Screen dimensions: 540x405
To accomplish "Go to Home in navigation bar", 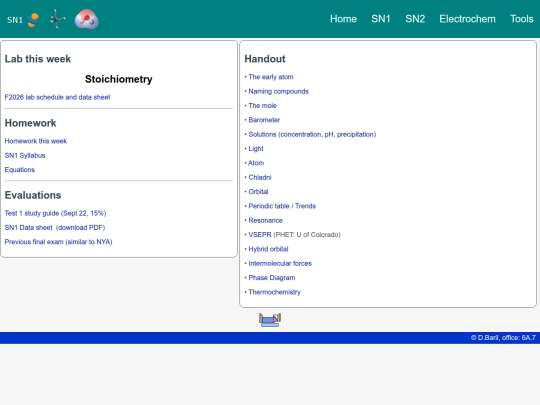I will [x=343, y=19].
